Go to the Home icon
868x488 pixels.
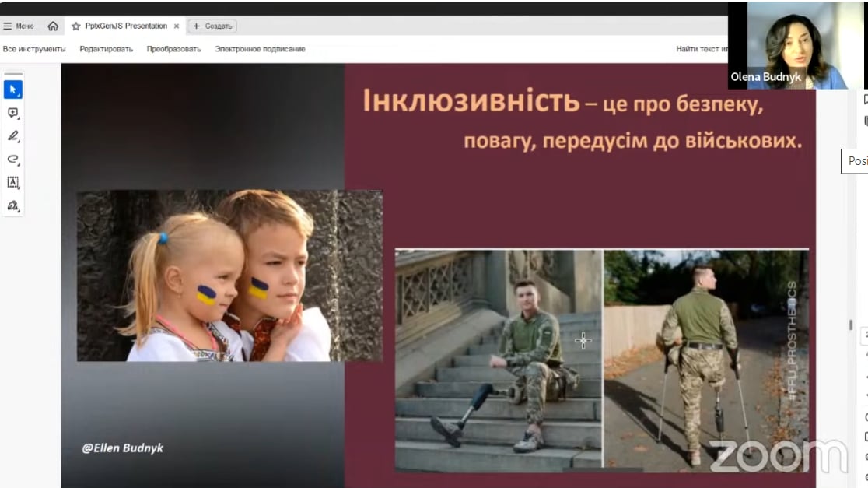[x=53, y=26]
